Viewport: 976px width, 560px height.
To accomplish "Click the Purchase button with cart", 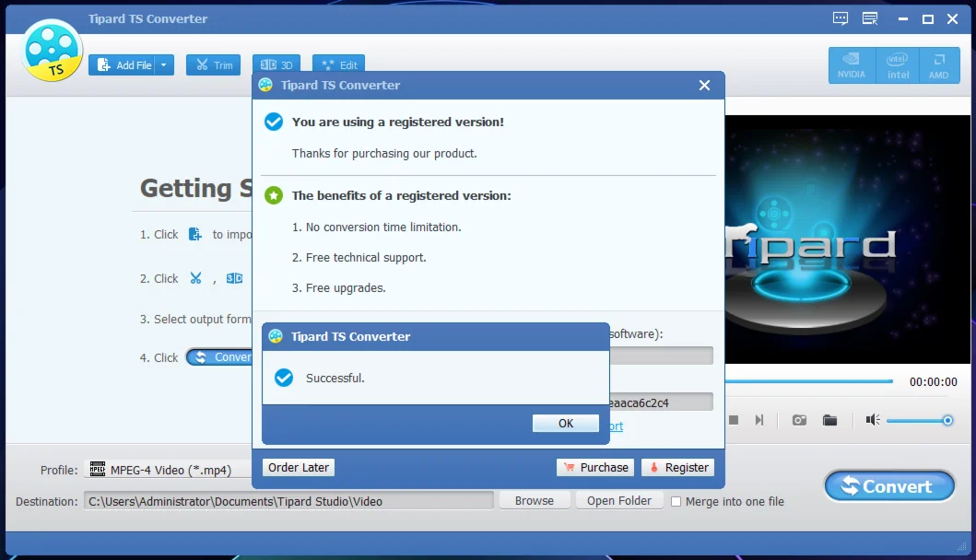I will [x=595, y=468].
